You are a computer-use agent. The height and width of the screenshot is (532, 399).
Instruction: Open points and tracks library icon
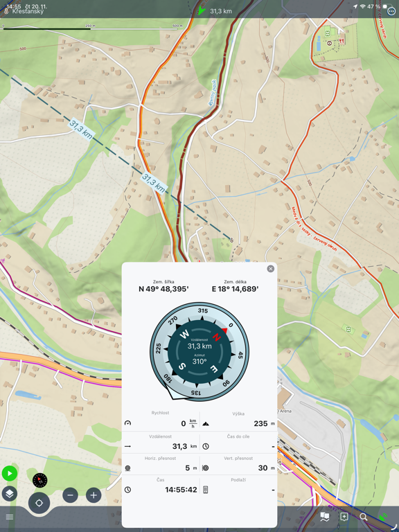coord(325,517)
